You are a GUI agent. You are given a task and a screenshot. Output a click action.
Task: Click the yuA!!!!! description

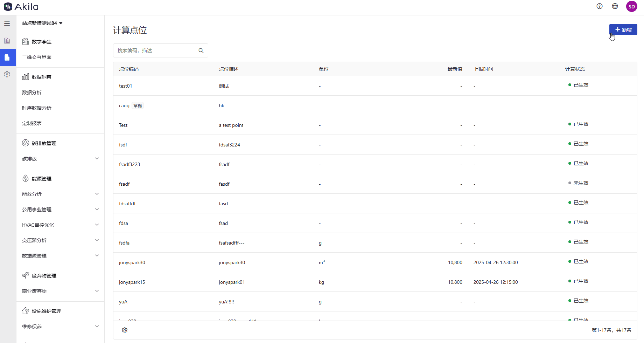226,302
